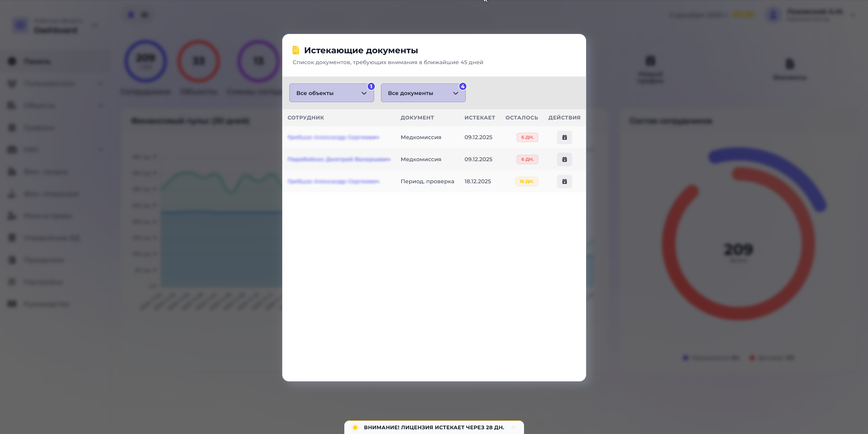Click the chevron arrow on the license banner
The image size is (868, 434).
coord(513,428)
